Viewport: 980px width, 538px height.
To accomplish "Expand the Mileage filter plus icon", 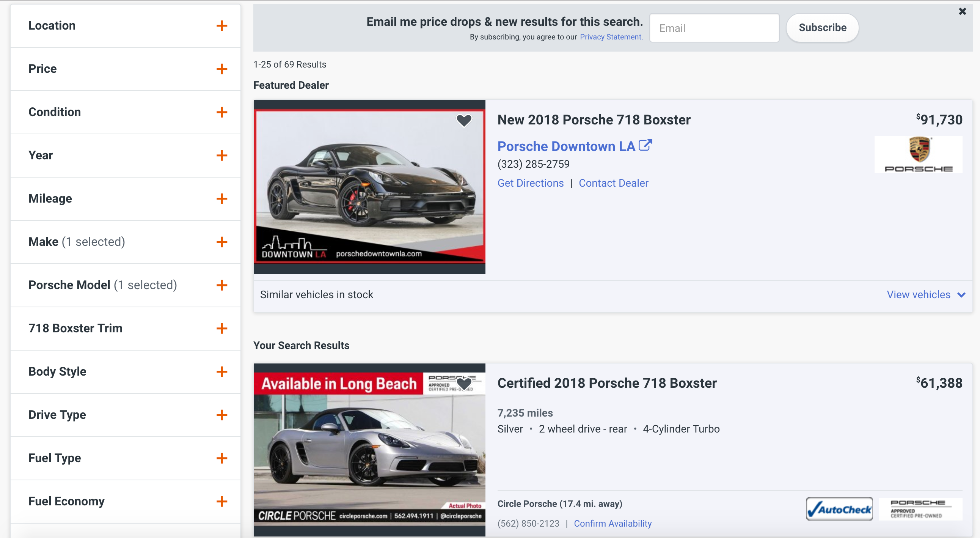I will click(x=222, y=198).
